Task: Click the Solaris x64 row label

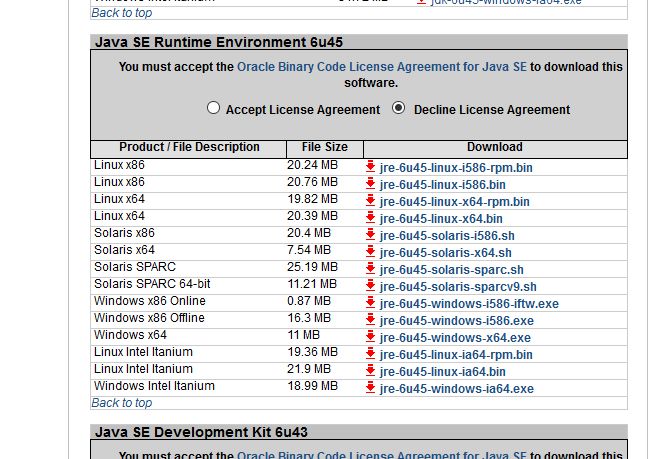Action: pos(124,250)
